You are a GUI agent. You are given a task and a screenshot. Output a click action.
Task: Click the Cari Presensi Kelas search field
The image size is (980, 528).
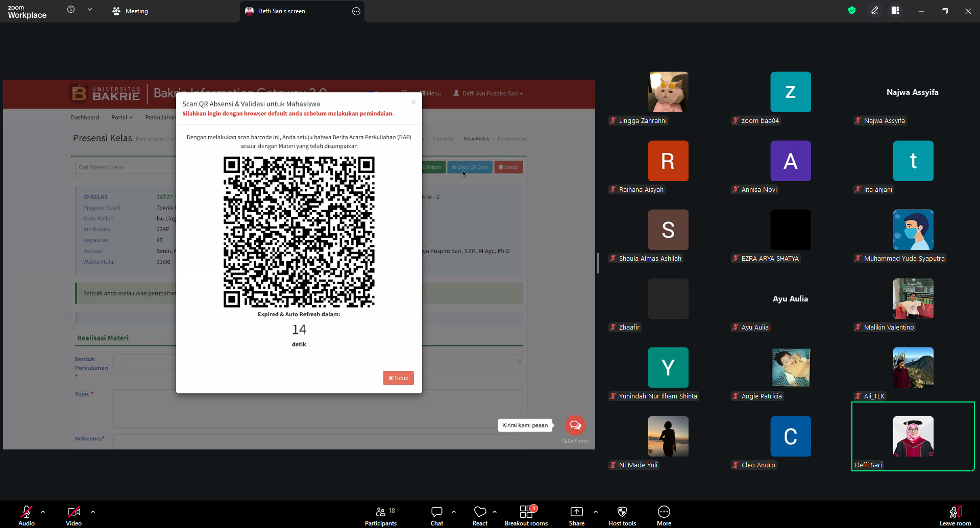(126, 167)
